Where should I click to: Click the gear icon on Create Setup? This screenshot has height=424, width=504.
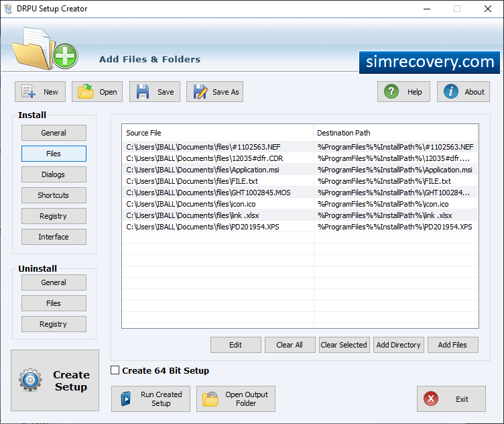pyautogui.click(x=30, y=380)
